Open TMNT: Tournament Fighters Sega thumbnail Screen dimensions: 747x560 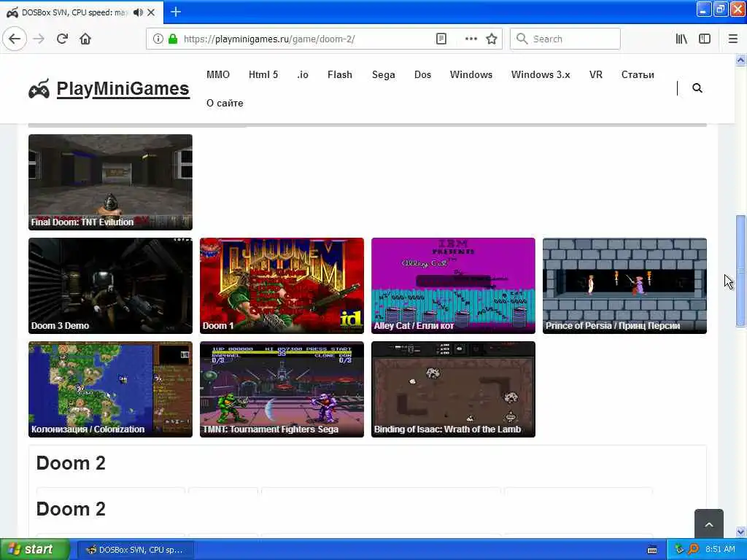pos(282,389)
